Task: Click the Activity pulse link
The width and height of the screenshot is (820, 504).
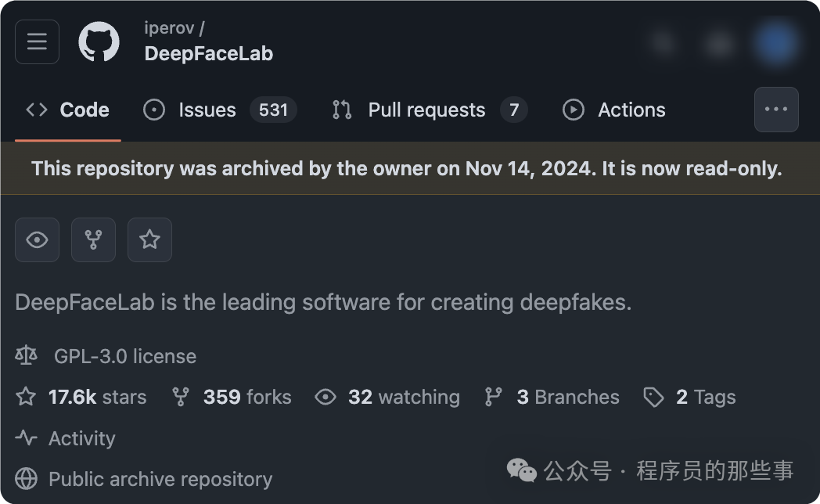Action: click(x=66, y=438)
